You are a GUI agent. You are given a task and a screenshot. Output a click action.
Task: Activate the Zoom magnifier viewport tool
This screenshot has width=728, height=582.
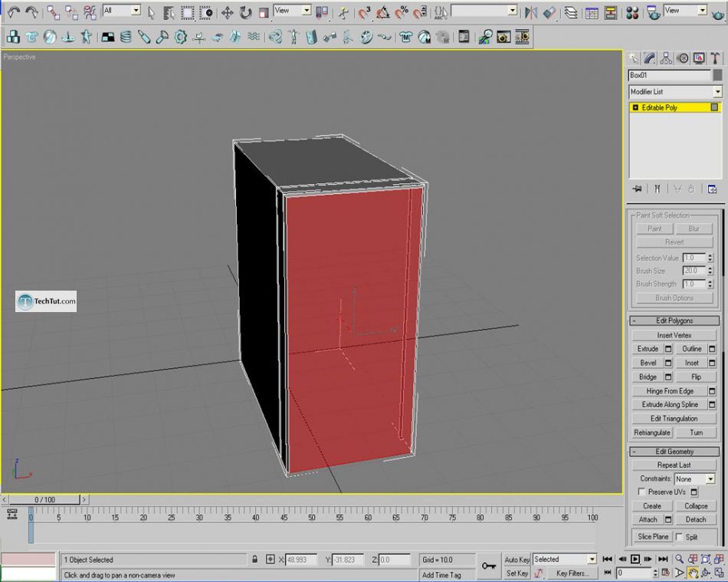pyautogui.click(x=679, y=560)
